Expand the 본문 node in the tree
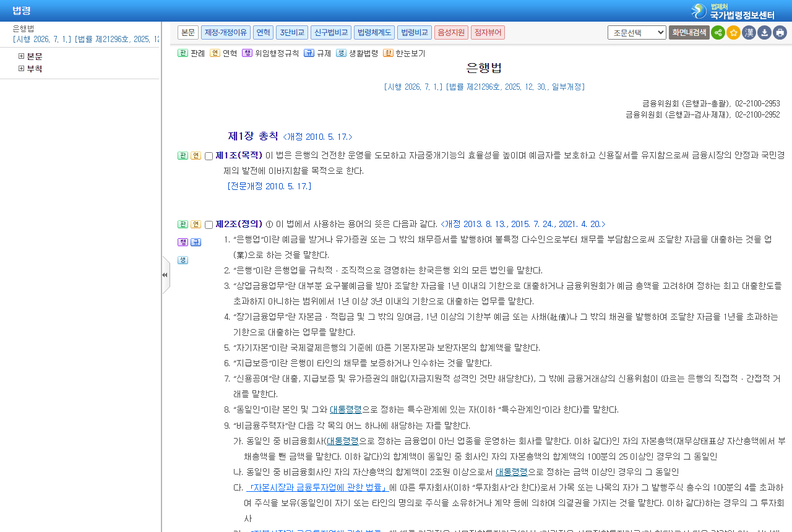 click(21, 56)
